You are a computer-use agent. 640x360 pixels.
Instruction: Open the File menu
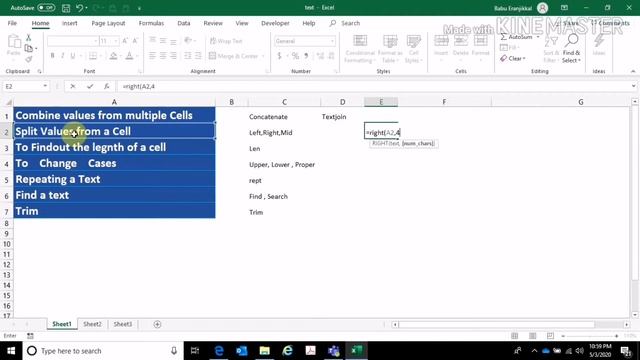(x=12, y=23)
